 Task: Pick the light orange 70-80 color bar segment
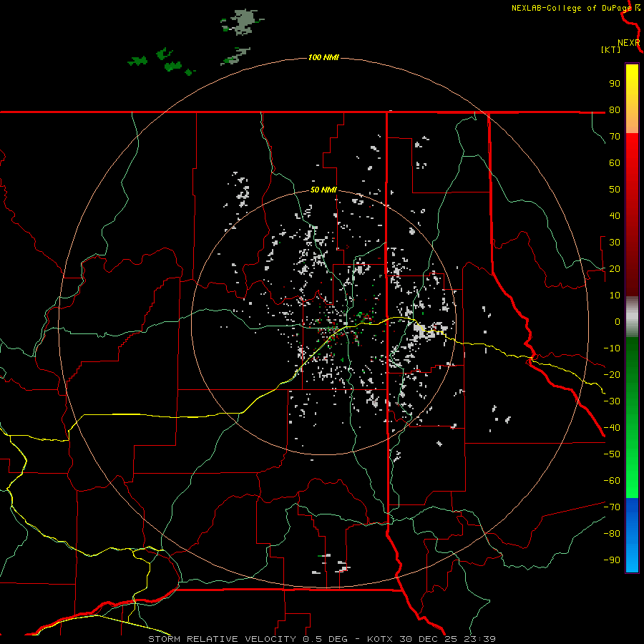click(x=632, y=122)
